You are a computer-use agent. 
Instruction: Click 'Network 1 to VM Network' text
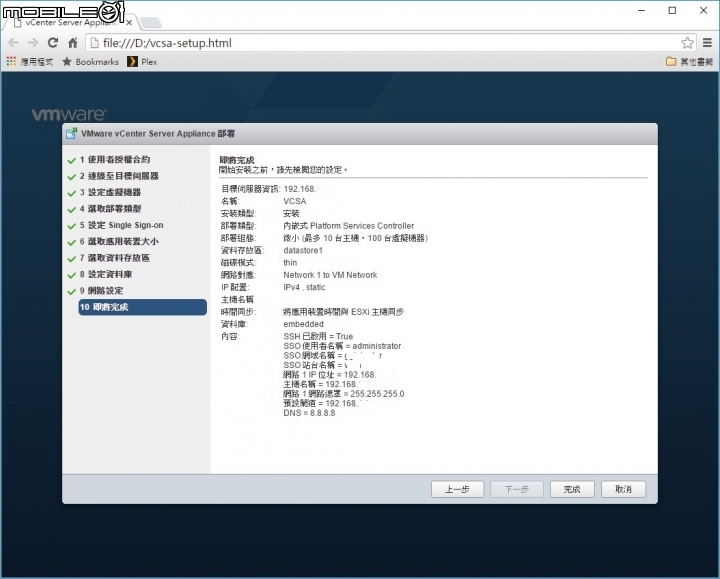click(330, 275)
